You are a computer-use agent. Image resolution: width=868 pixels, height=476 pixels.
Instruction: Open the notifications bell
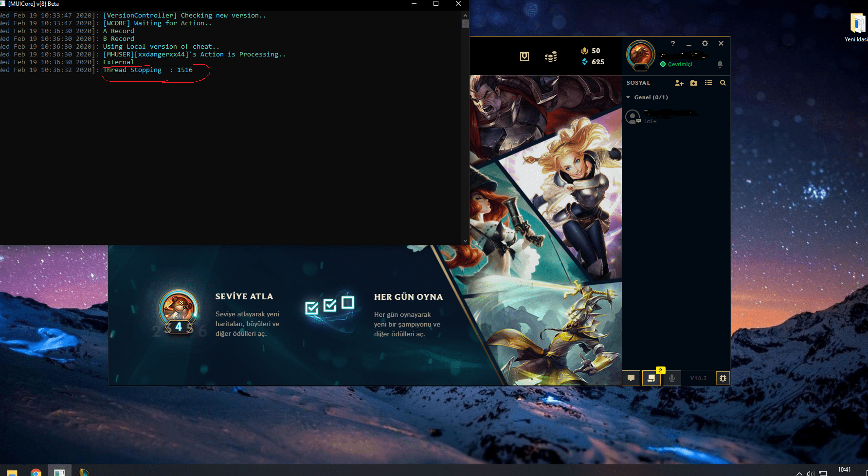point(720,64)
